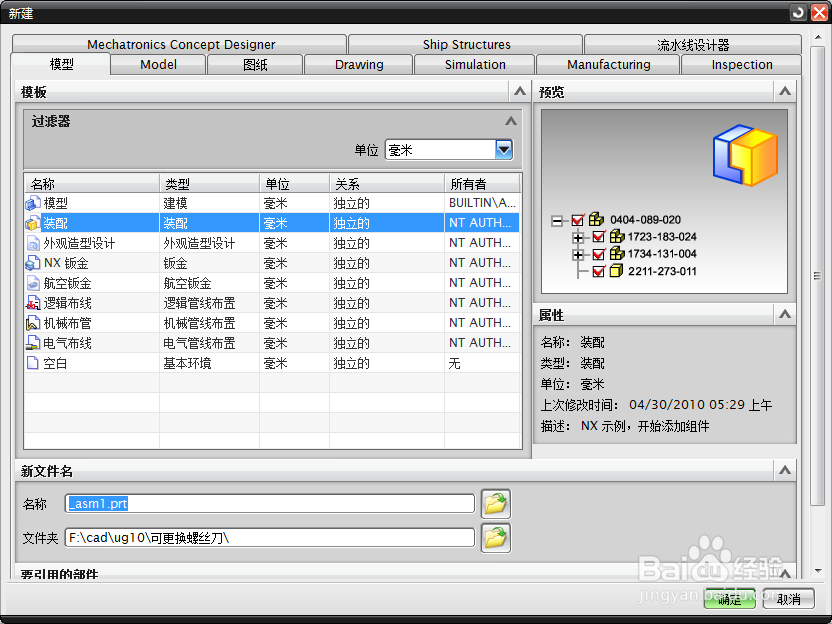This screenshot has width=832, height=624.
Task: Switch to the Manufacturing tab
Action: 607,63
